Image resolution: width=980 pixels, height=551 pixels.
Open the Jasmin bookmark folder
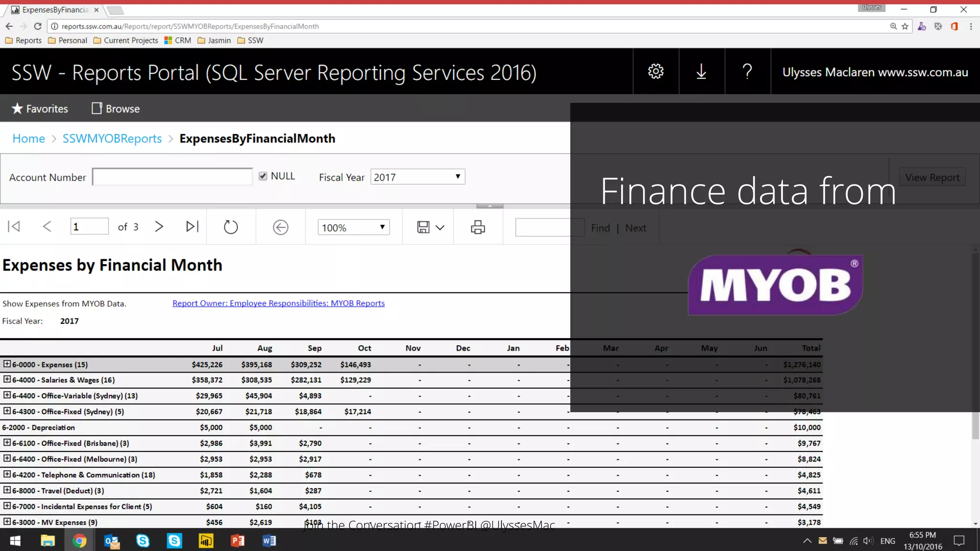214,40
